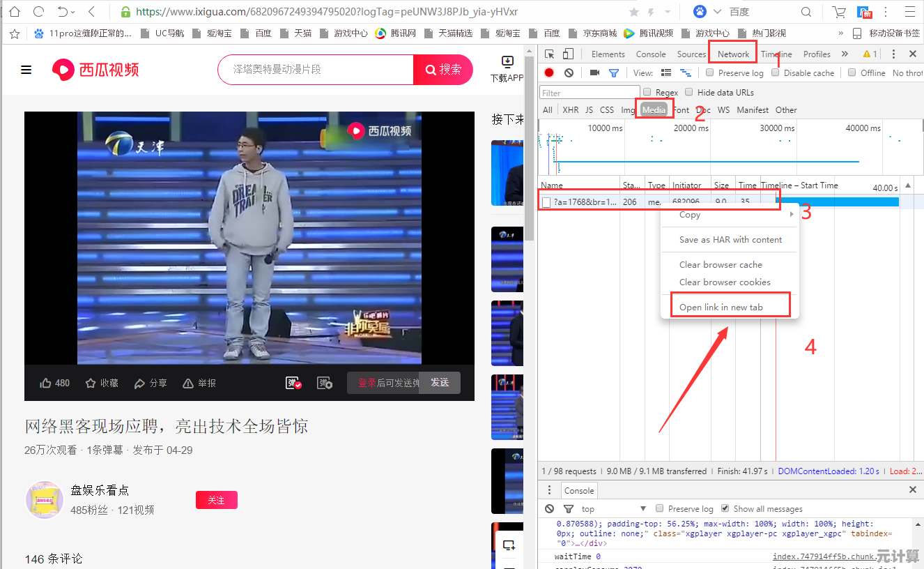Select the inspect-element cursor icon
Viewport: 924px width, 569px height.
click(548, 53)
